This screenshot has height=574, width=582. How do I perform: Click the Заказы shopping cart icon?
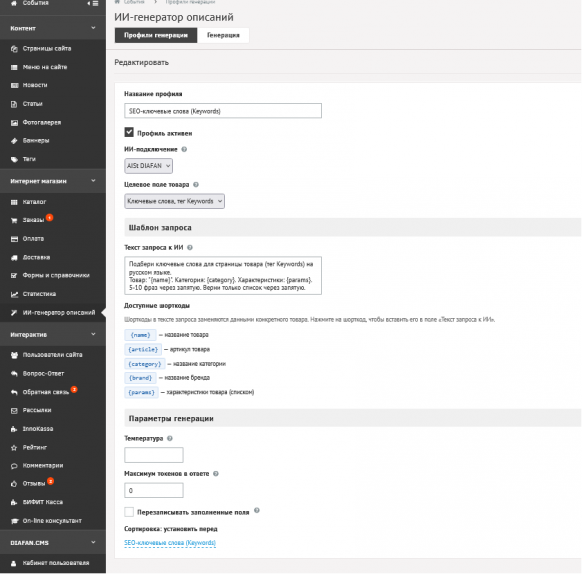14,221
